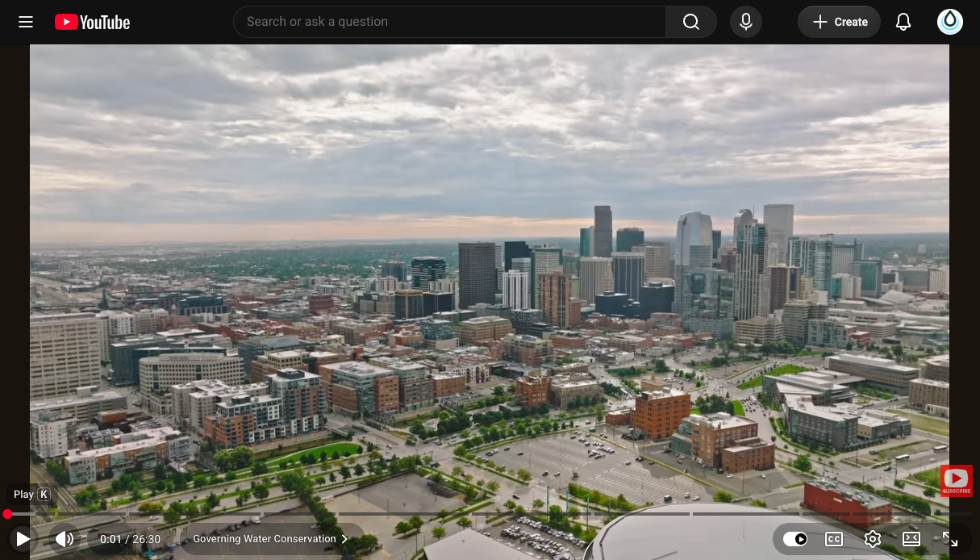
Task: Start voice search with microphone
Action: [x=746, y=22]
